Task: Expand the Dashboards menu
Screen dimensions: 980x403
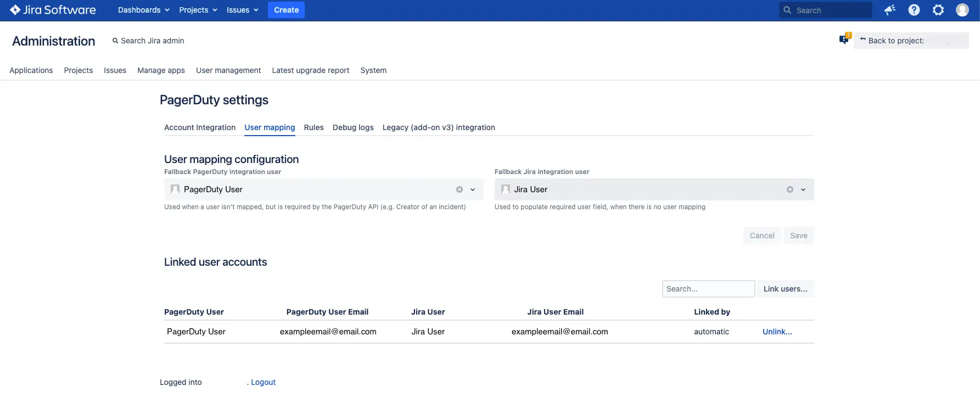Action: pos(144,10)
